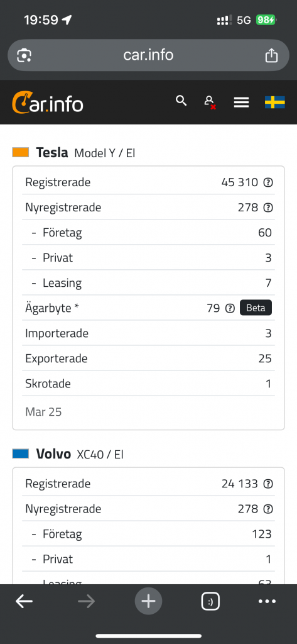The width and height of the screenshot is (297, 644).
Task: Open the tab switcher icon
Action: (210, 602)
